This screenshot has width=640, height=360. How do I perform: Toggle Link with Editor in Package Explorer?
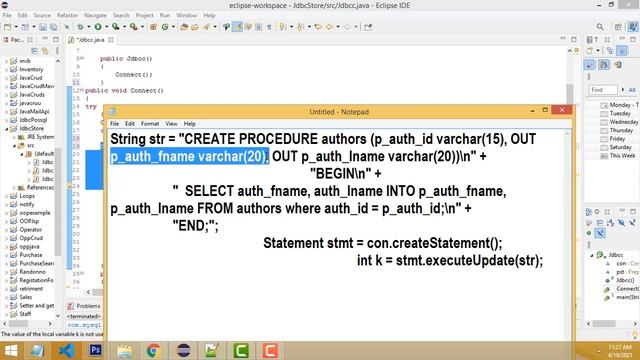coord(44,51)
